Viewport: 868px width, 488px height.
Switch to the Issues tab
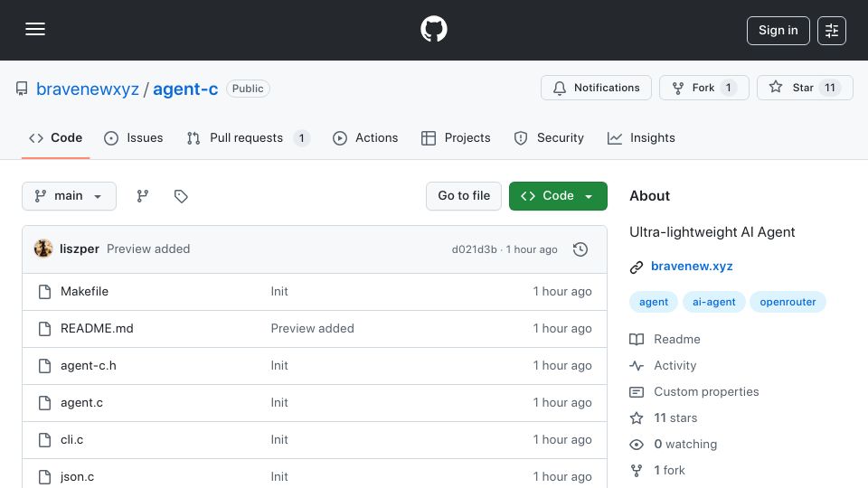pos(134,137)
